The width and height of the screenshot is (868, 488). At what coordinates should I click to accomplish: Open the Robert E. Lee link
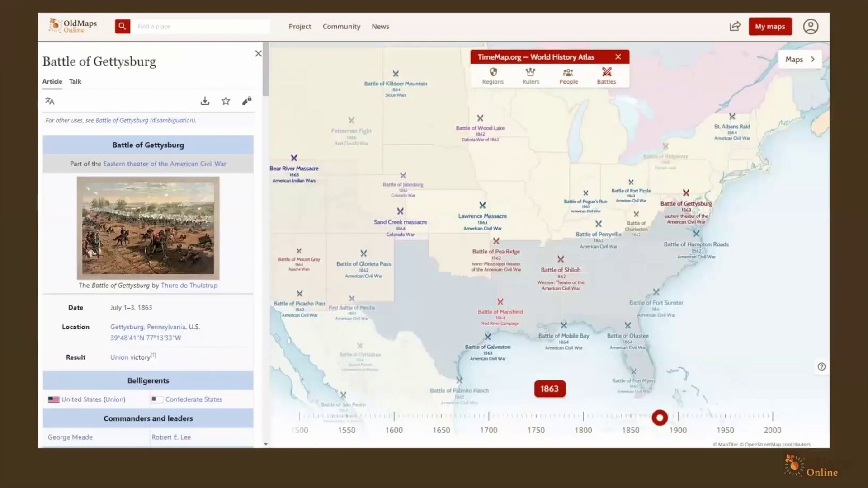171,437
